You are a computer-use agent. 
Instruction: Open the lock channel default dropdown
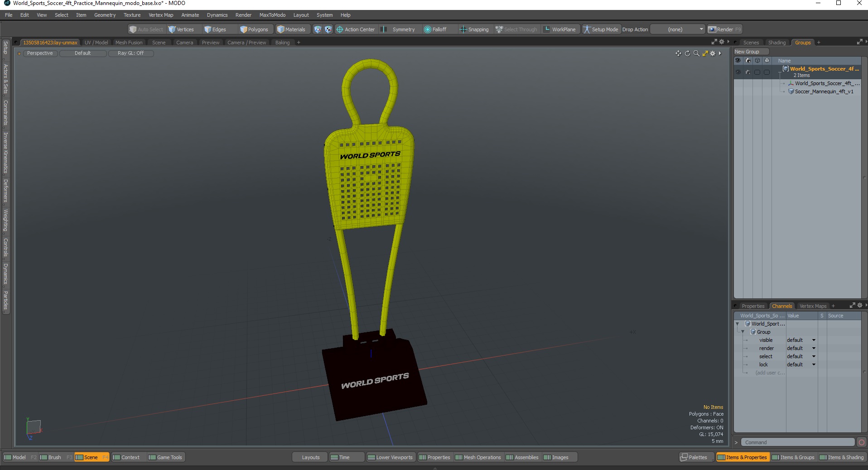point(801,364)
